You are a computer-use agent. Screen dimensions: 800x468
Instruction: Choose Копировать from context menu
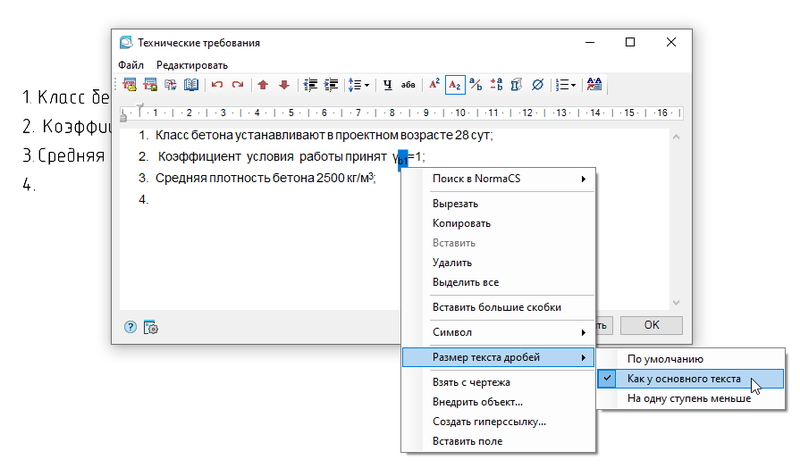[498, 224]
